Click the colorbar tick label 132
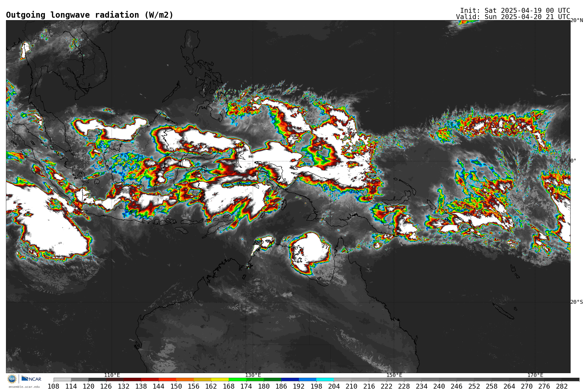 (124, 386)
